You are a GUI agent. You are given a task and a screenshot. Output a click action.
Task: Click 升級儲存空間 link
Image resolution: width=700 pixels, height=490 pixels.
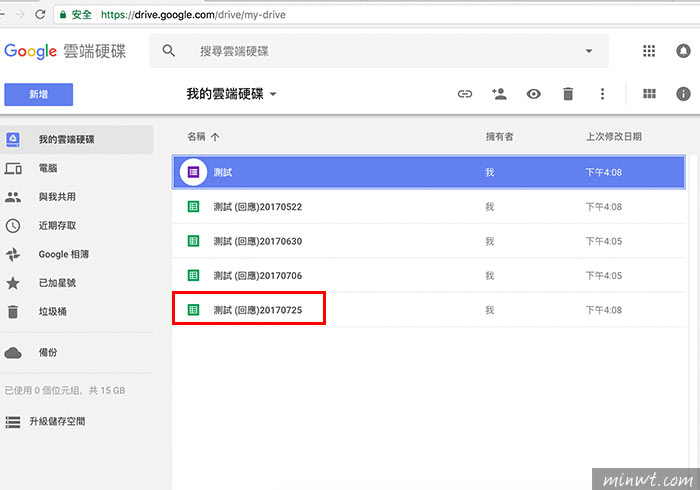[57, 422]
